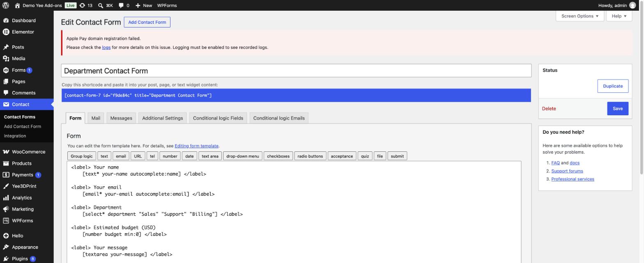Open admin user avatar in top bar
The image size is (644, 263).
pyautogui.click(x=632, y=5)
